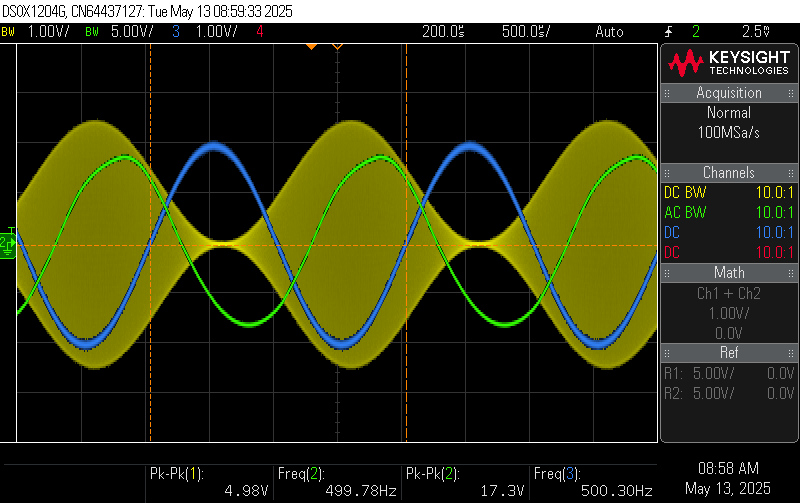Click the Freq(3) measurement 500.30Hz
This screenshot has height=503, width=800.
pyautogui.click(x=593, y=483)
